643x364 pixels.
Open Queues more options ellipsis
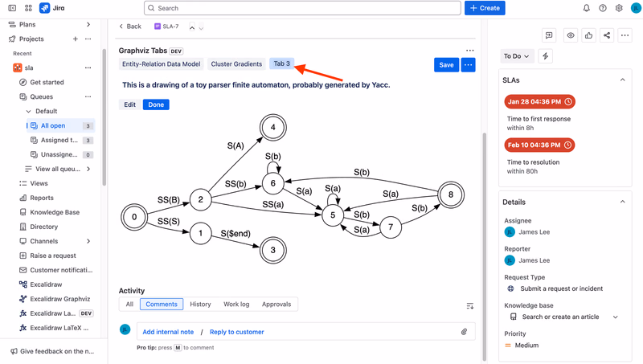(88, 96)
